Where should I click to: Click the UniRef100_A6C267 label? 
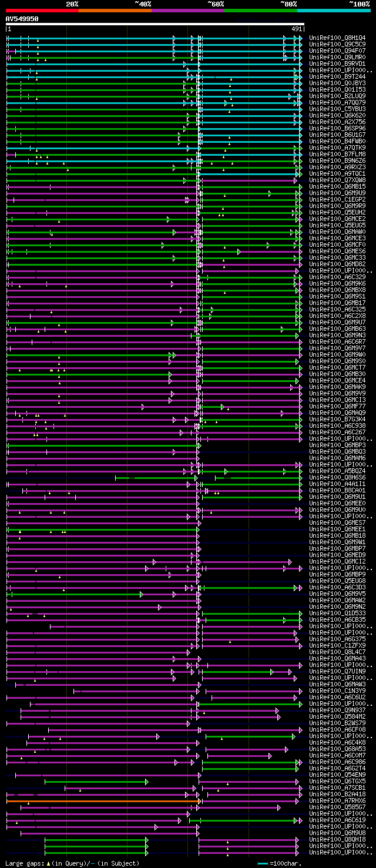337,432
